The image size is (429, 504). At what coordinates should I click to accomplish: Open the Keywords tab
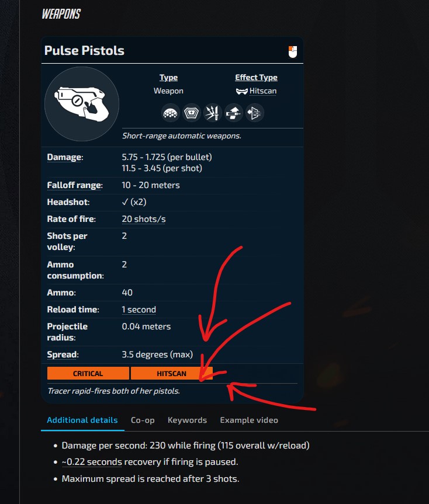[x=187, y=420]
